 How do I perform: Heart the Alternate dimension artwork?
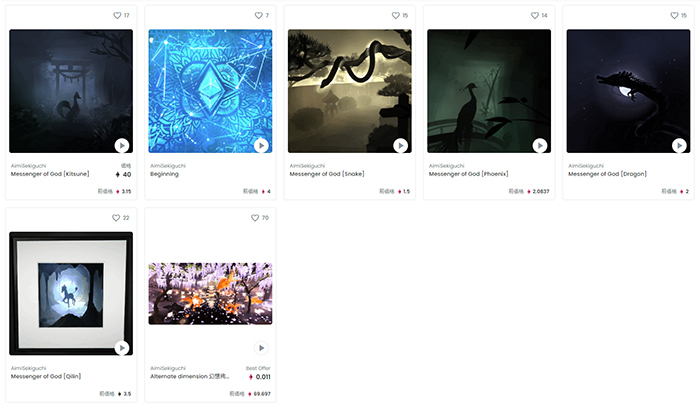(255, 218)
